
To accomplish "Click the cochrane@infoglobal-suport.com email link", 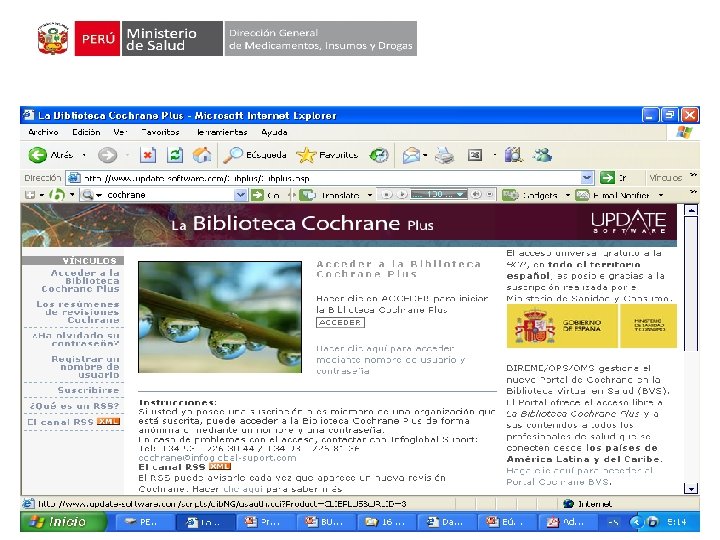I will [x=217, y=458].
